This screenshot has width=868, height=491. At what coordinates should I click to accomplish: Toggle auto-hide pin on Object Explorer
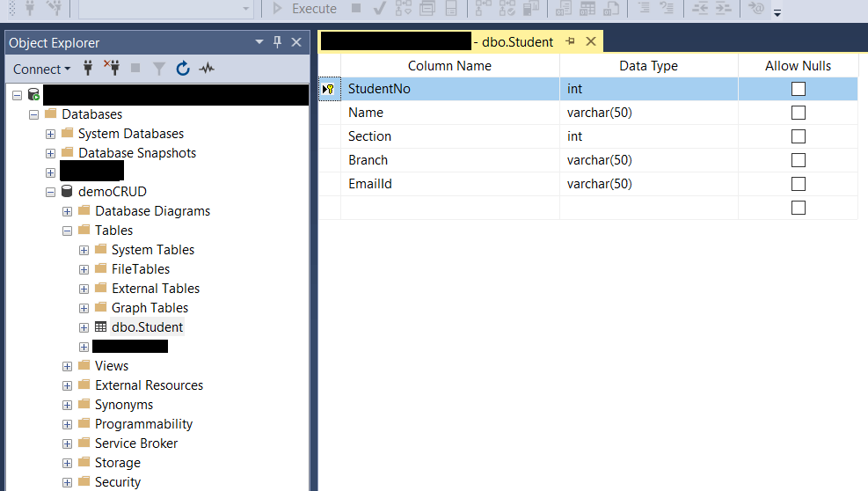click(278, 42)
